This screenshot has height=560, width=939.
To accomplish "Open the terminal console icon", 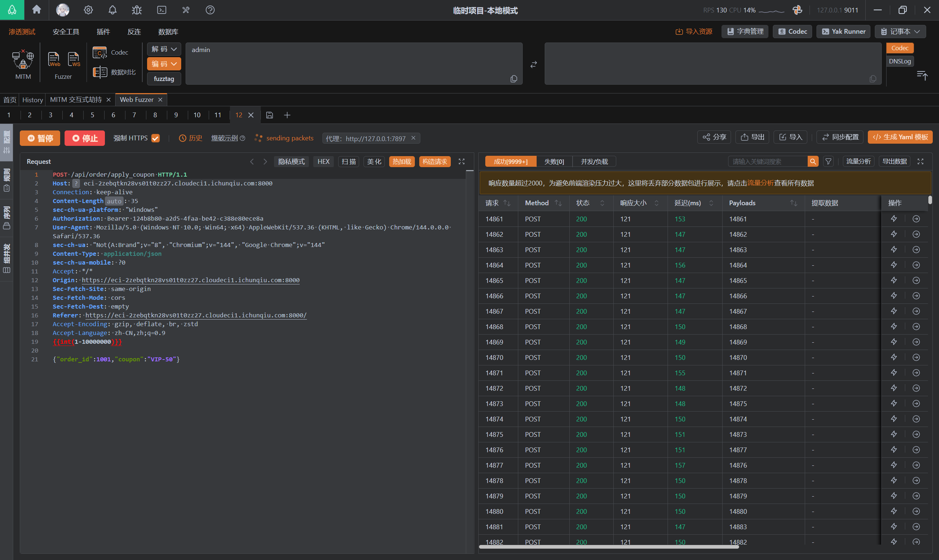I will click(162, 10).
